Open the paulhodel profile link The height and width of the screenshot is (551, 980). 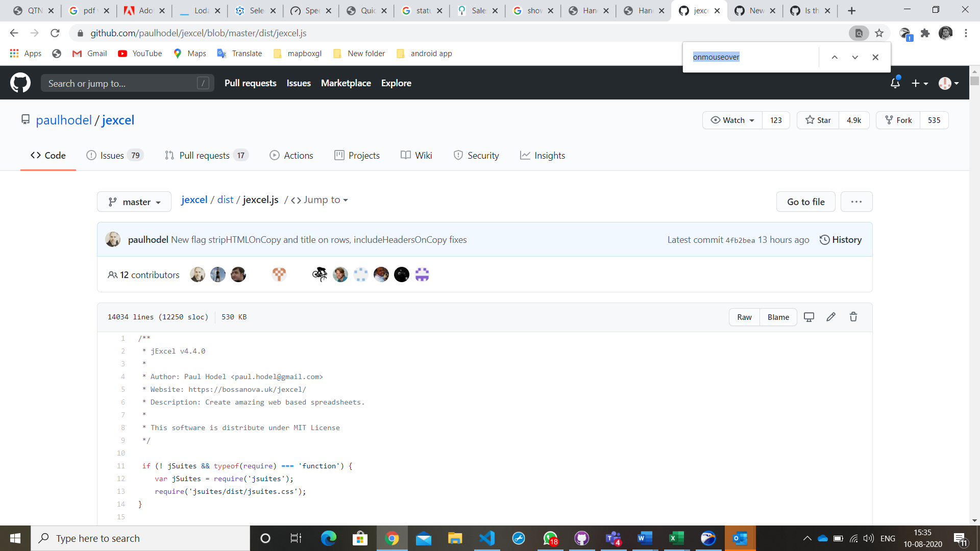pyautogui.click(x=64, y=120)
